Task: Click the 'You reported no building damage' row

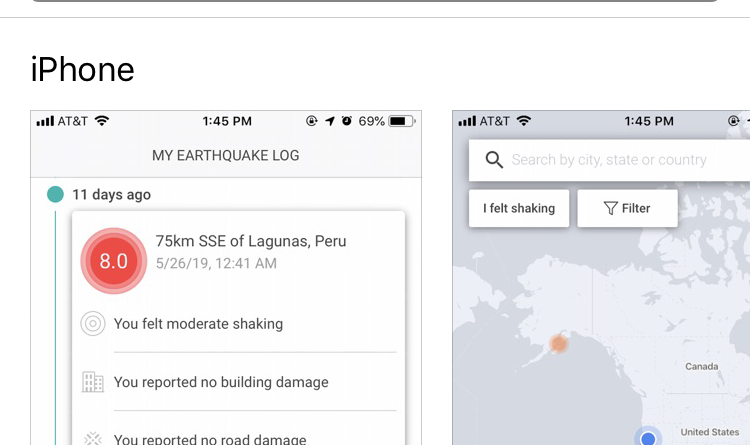Action: point(221,382)
